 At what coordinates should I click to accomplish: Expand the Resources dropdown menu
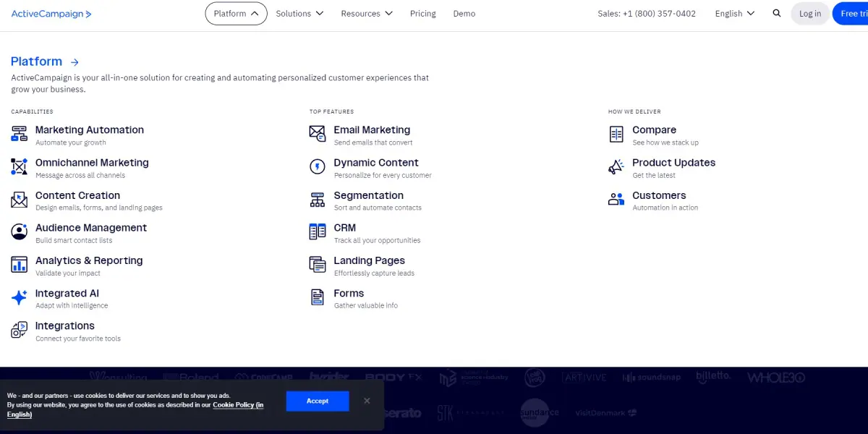coord(367,14)
